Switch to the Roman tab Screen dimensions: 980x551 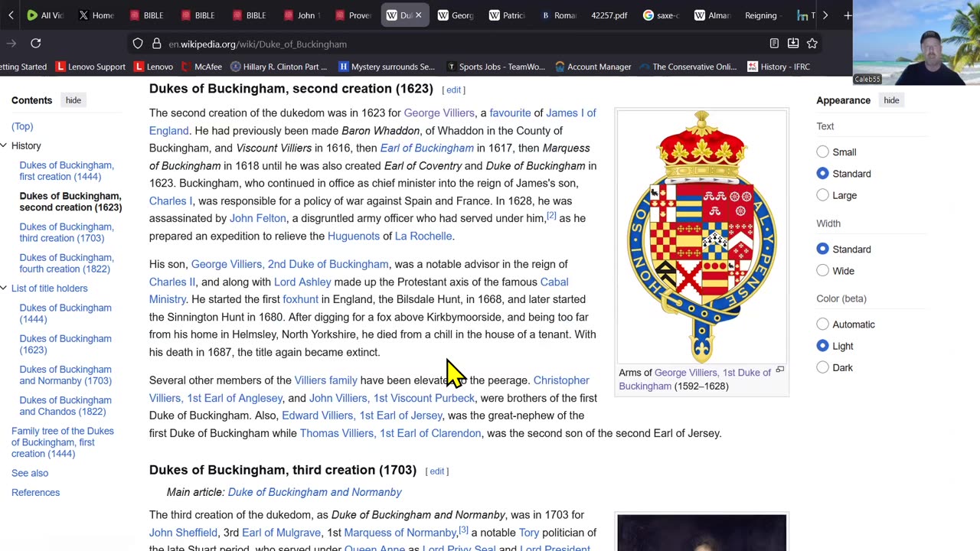[x=558, y=15]
